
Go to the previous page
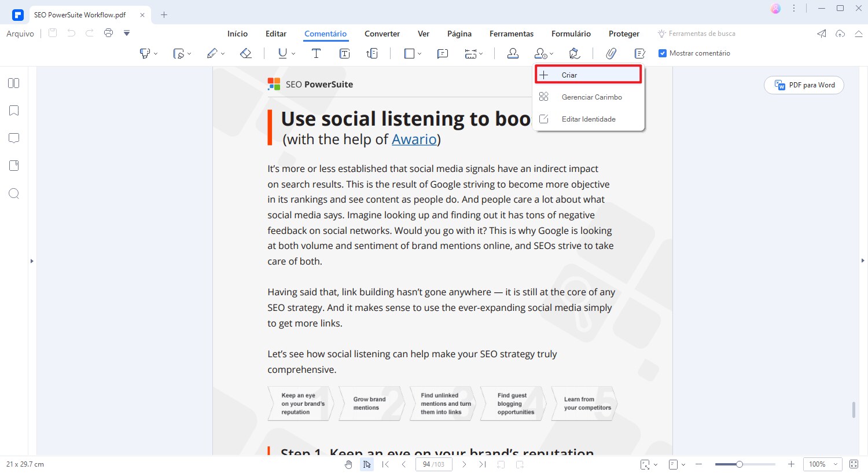point(404,464)
